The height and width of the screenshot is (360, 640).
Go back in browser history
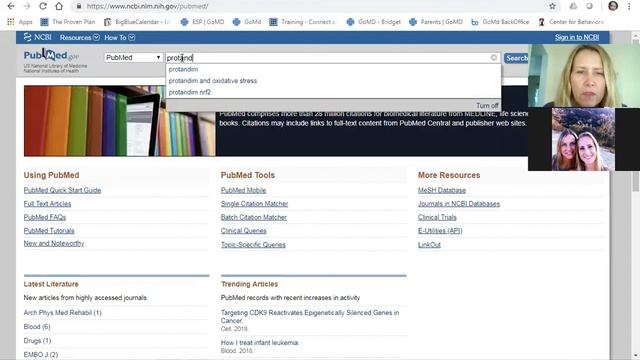coord(11,6)
